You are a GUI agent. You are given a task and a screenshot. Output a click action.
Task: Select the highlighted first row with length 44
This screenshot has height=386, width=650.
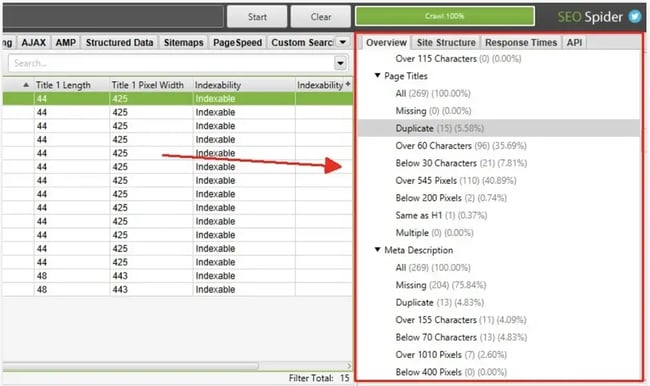(178, 99)
